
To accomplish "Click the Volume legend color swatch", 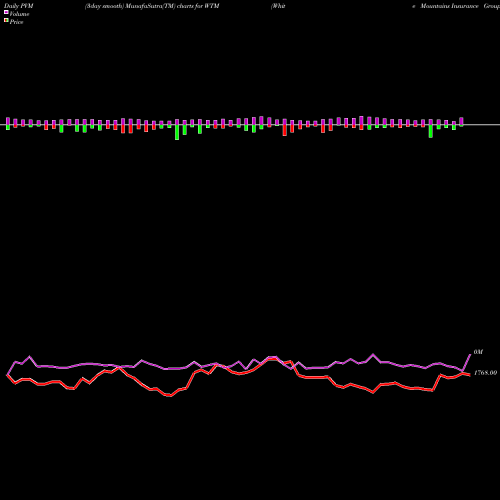I will 6,12.
